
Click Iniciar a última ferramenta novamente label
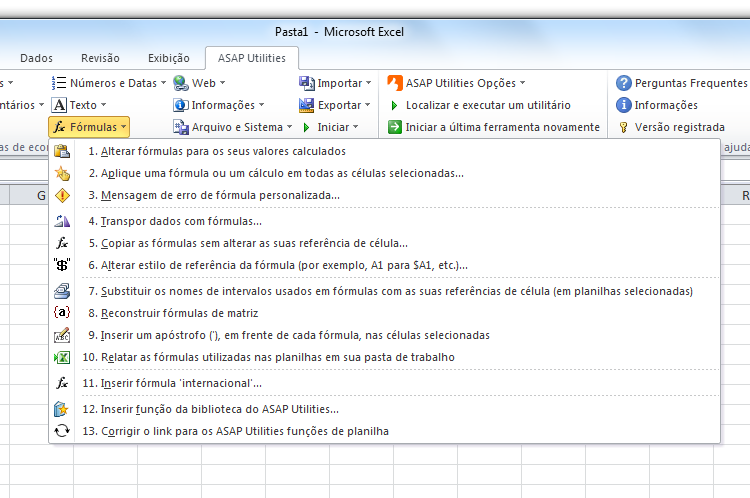pyautogui.click(x=502, y=127)
